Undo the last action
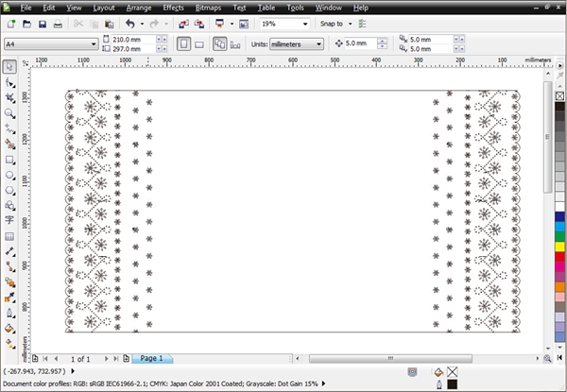567x392 pixels. tap(130, 24)
